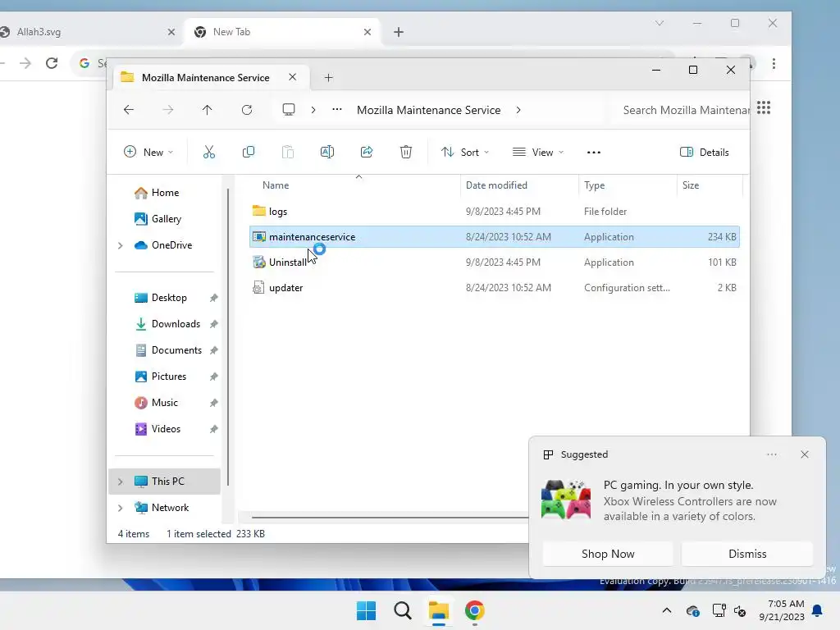The height and width of the screenshot is (630, 840).
Task: Expand the chevron after the This PC address icon
Action: click(x=313, y=110)
